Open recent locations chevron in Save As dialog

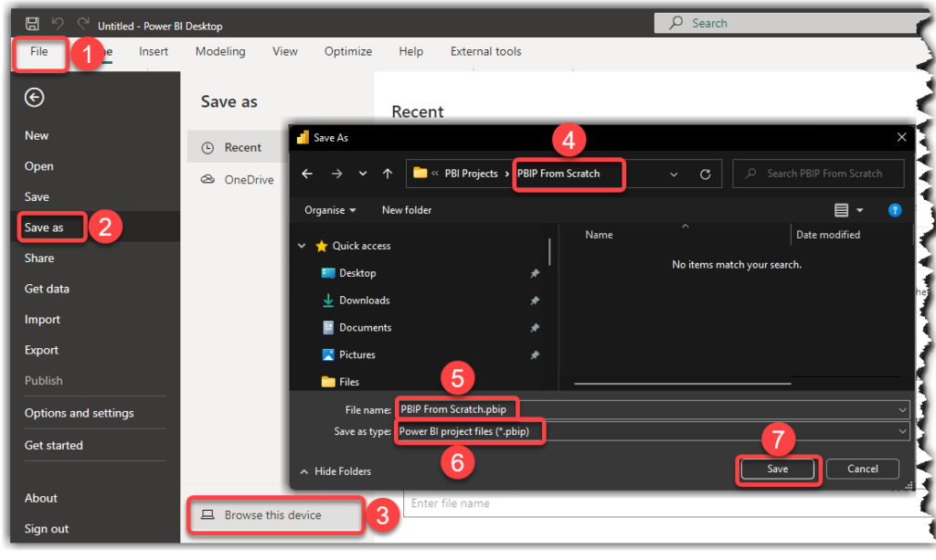coord(362,174)
